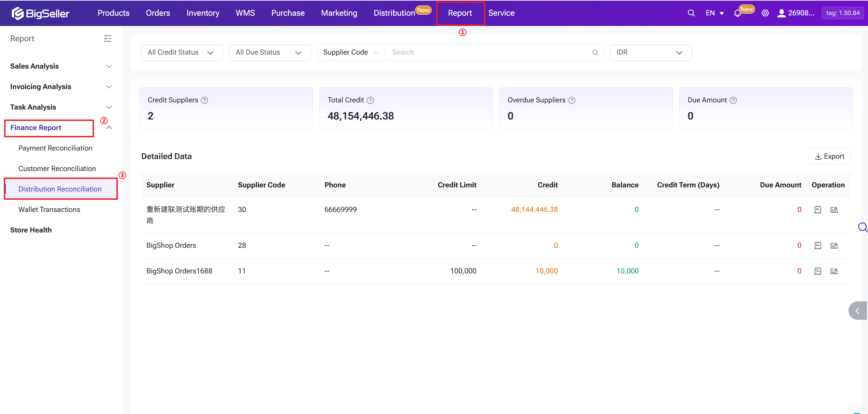Open the IDR currency dropdown
Image resolution: width=868 pixels, height=414 pixels.
(x=650, y=53)
